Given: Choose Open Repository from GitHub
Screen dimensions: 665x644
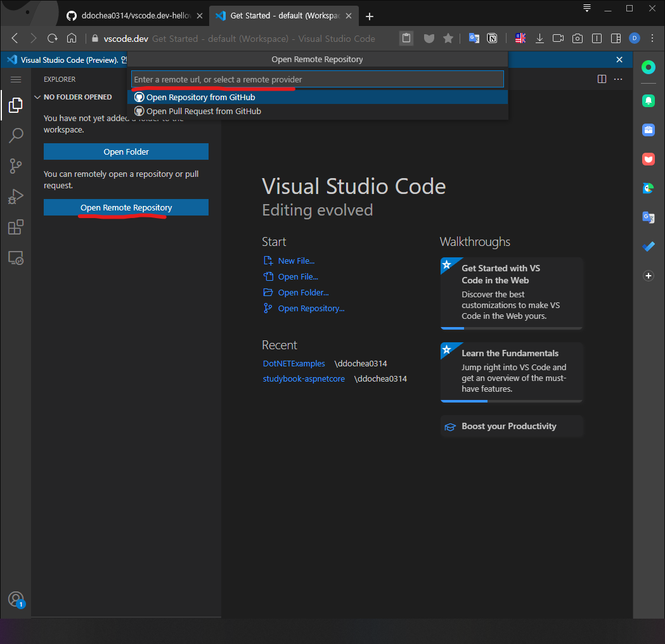Looking at the screenshot, I should tap(317, 97).
